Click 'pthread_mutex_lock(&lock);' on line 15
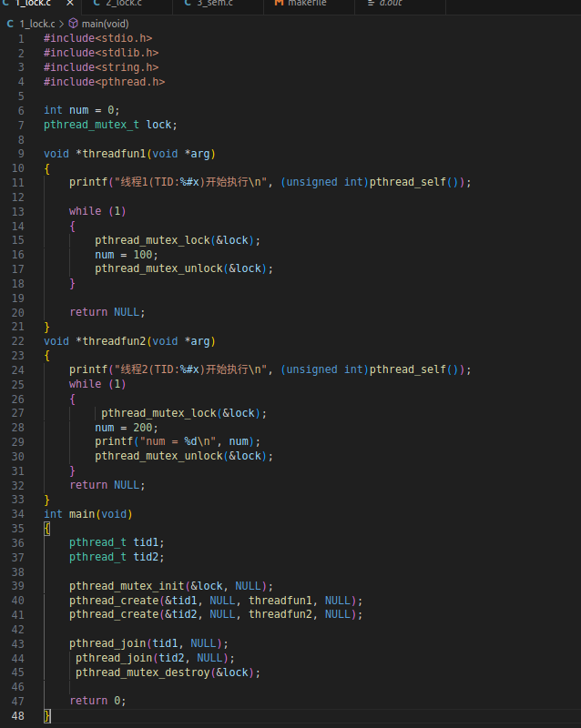Screen dimensions: 581x728 pyautogui.click(x=178, y=240)
